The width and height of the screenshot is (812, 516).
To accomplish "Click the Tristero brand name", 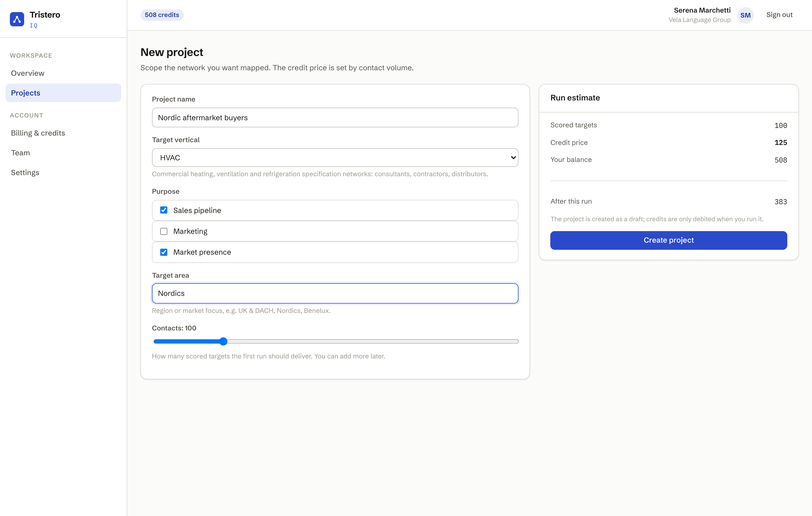I will click(45, 15).
